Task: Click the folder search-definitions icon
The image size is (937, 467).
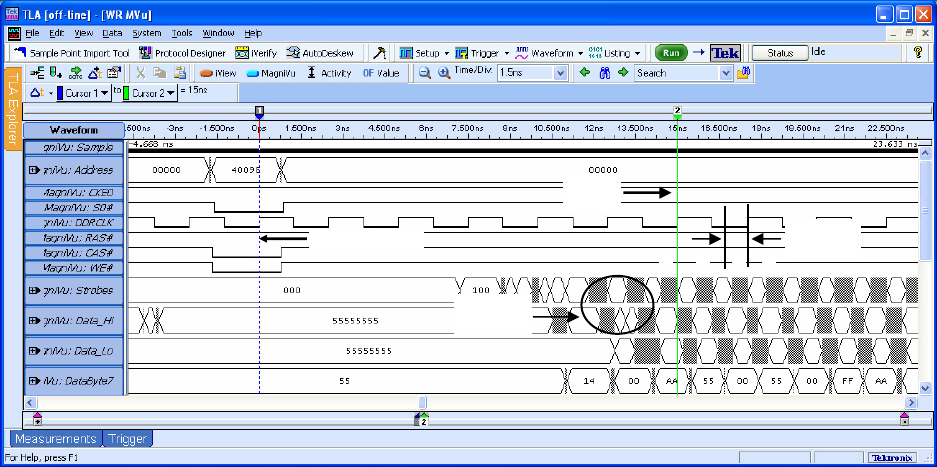Action: (x=743, y=73)
